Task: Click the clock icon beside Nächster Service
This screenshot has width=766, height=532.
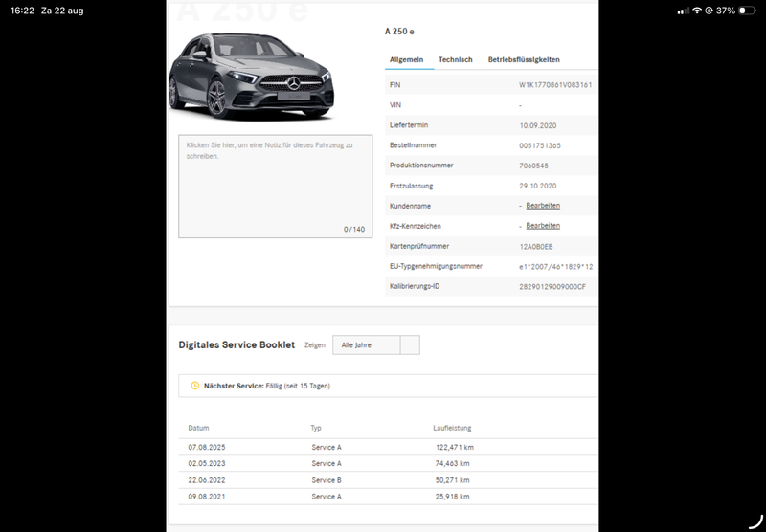Action: click(x=194, y=386)
